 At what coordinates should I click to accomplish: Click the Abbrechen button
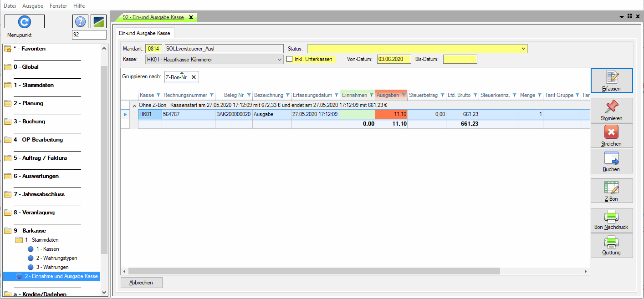pos(141,283)
